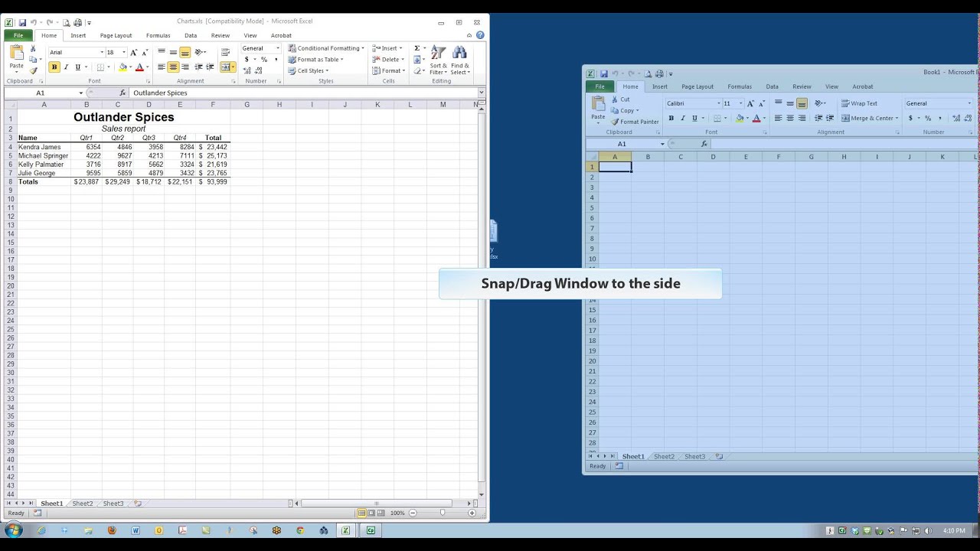
Task: Click formula bar showing Outlander Spices
Action: tap(304, 93)
